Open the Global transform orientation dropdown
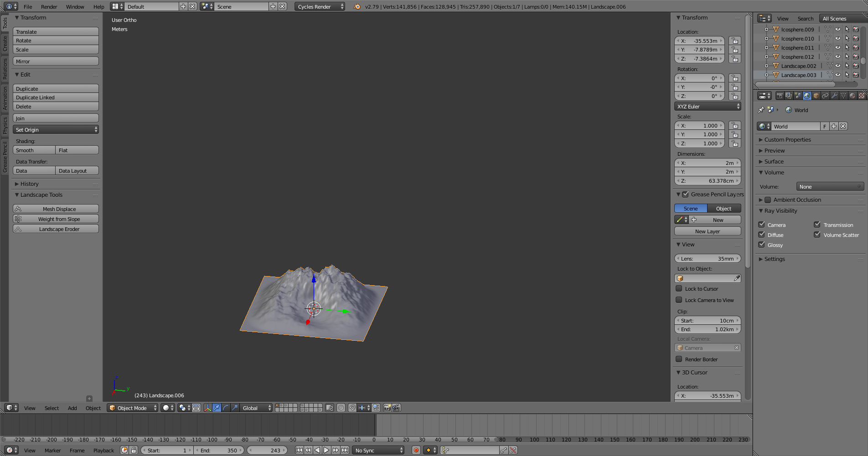 click(x=256, y=408)
